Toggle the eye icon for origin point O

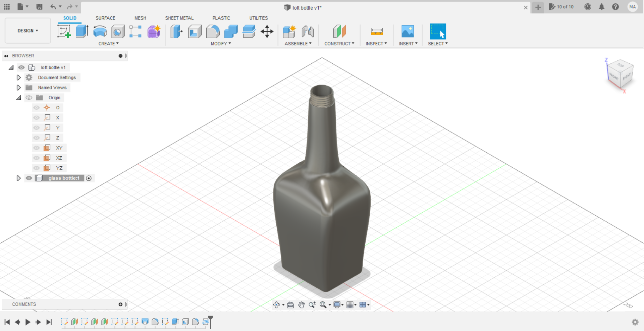(37, 108)
